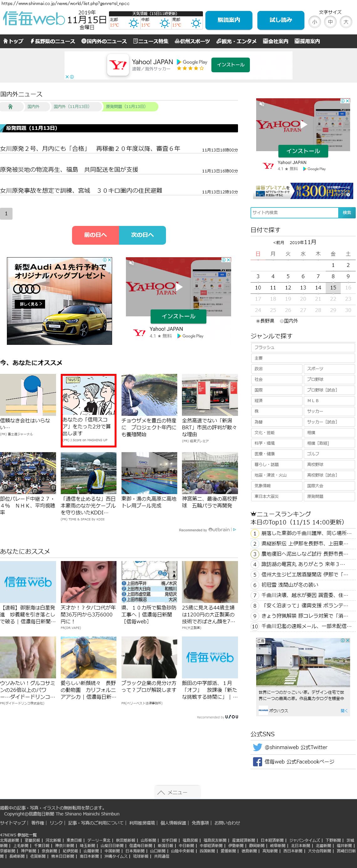Open the 長野県のニュース menu
Screen dimensions: 357x868
pos(53,41)
